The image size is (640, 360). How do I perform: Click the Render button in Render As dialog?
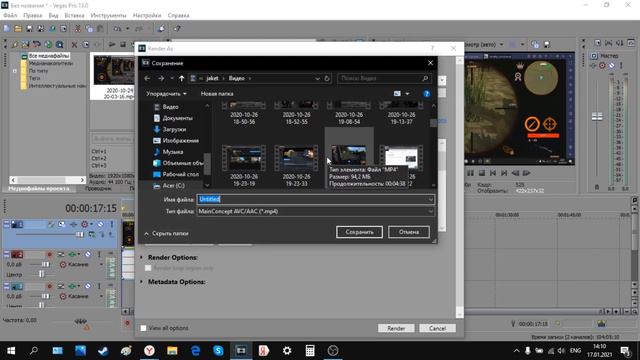click(396, 328)
